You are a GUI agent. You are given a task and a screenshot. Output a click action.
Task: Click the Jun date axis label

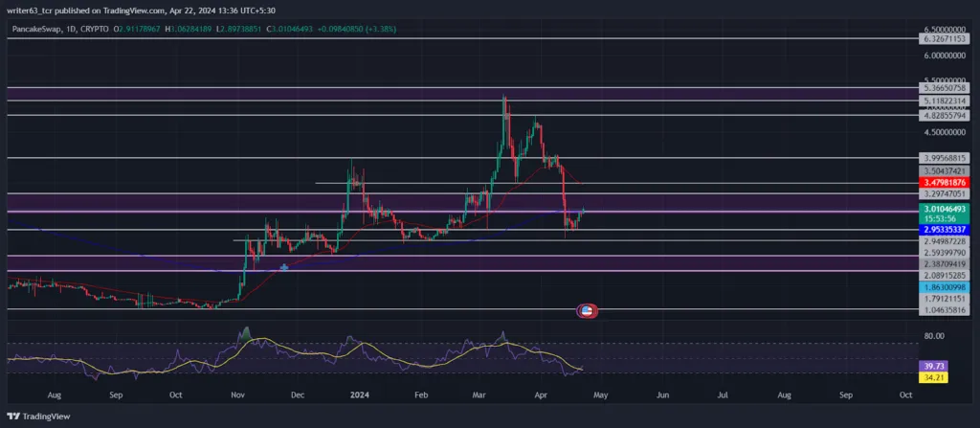(x=662, y=395)
